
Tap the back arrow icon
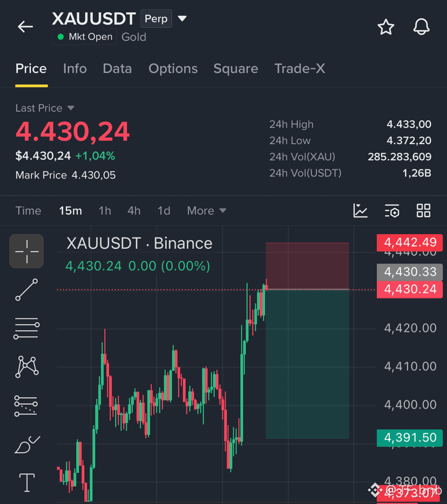(x=25, y=26)
